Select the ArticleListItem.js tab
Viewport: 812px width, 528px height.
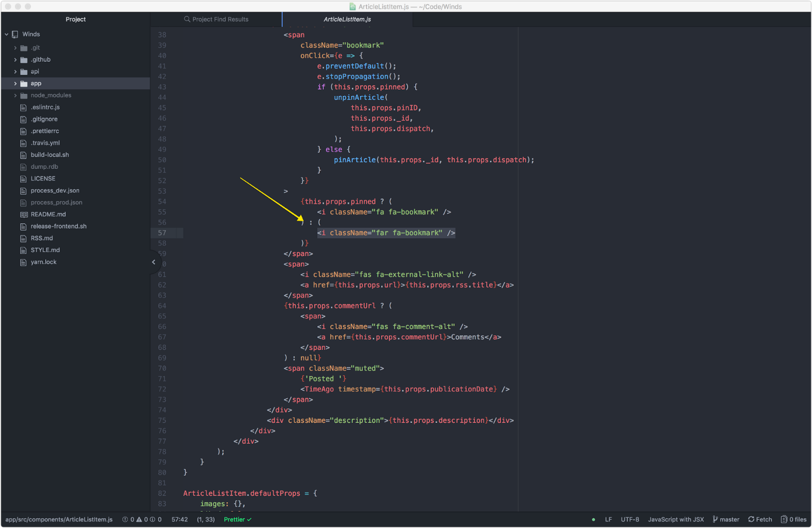click(347, 19)
